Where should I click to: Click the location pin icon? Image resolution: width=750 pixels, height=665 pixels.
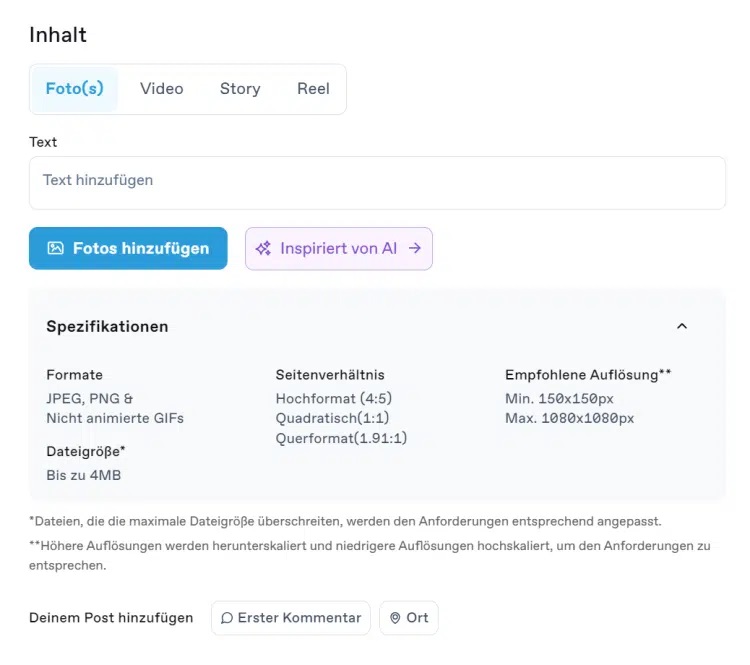click(396, 618)
